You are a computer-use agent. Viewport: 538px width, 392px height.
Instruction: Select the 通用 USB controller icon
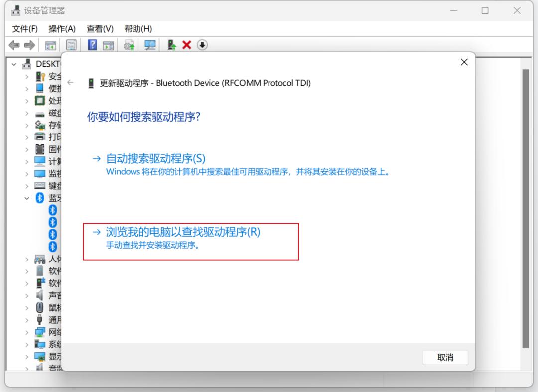(40, 320)
